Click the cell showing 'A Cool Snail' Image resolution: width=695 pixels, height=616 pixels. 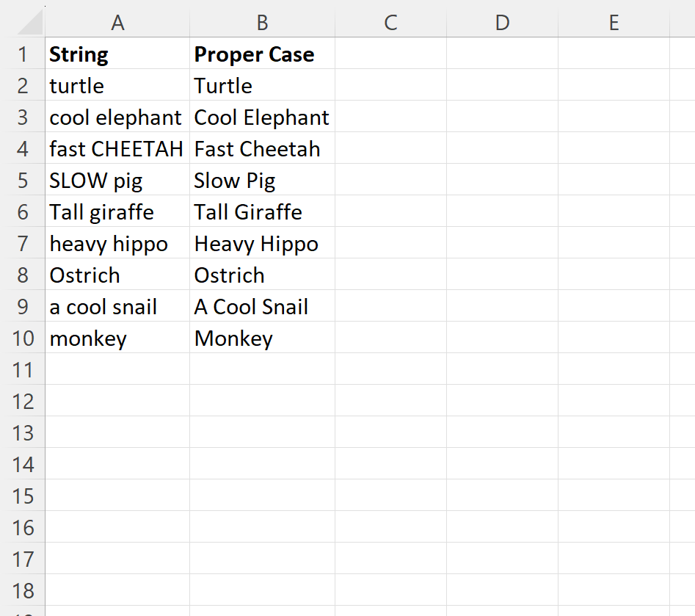click(x=262, y=306)
